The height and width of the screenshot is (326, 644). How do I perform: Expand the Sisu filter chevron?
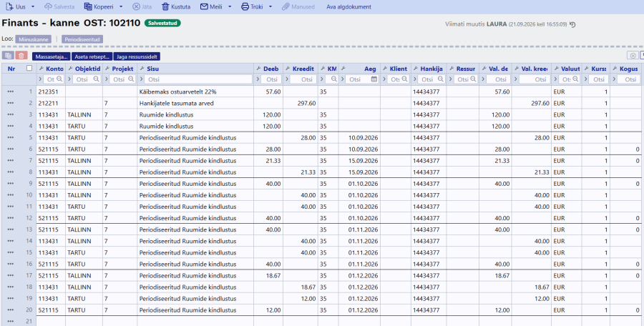click(x=142, y=79)
